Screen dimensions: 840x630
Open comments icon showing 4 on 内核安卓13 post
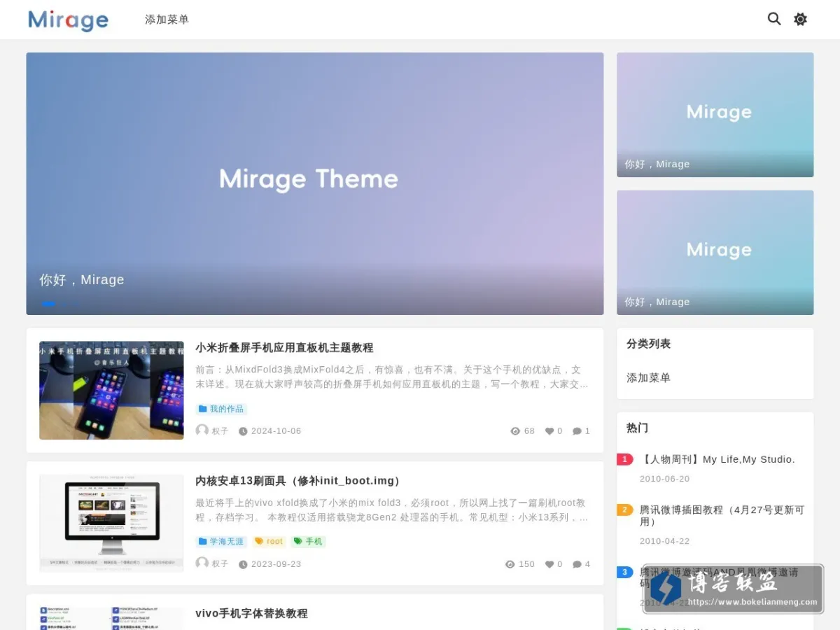(x=577, y=564)
